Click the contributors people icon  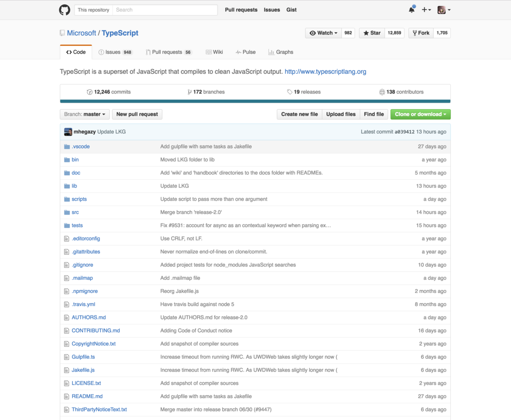tap(382, 92)
